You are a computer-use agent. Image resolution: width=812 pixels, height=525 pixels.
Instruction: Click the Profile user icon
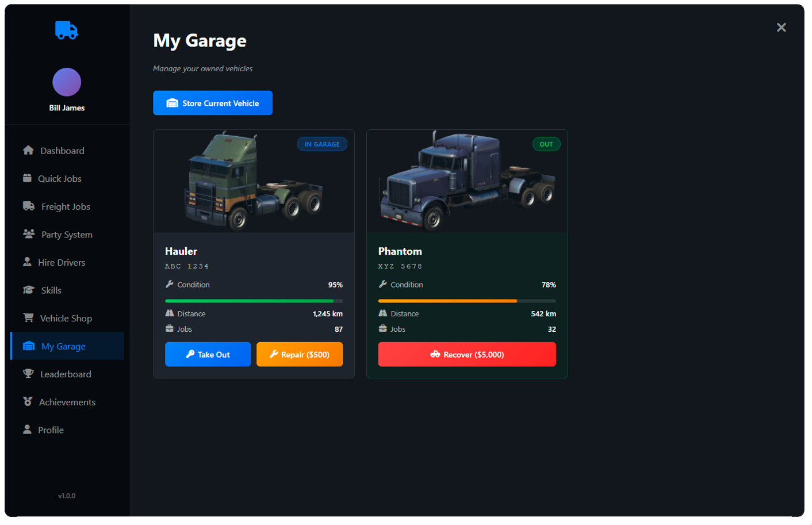[x=27, y=430]
